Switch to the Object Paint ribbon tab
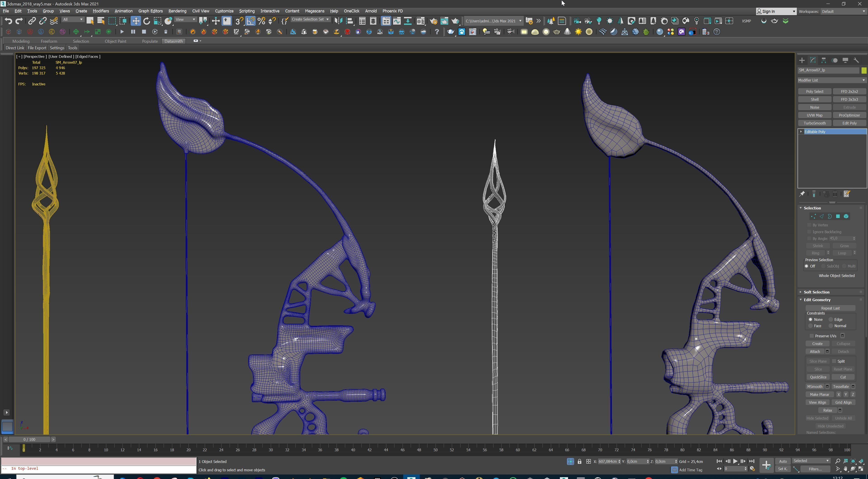Viewport: 868px width, 479px height. [x=115, y=41]
